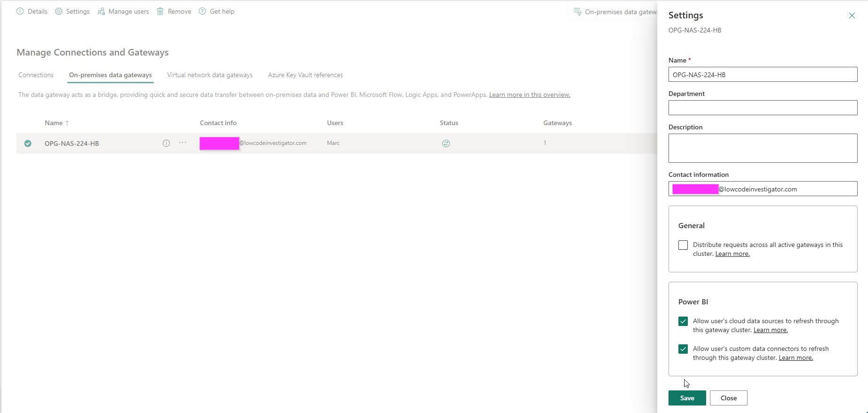Select the OPG-NAS-224-HB row check circle
The height and width of the screenshot is (413, 868).
(28, 143)
